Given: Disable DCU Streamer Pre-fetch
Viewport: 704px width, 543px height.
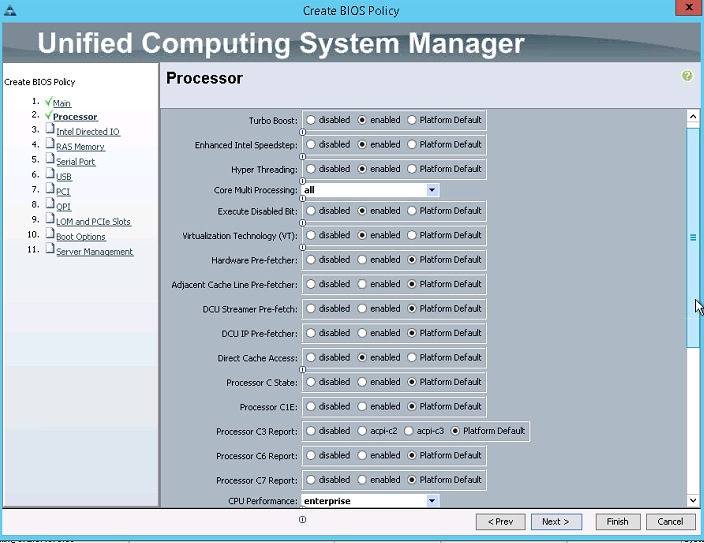Looking at the screenshot, I should [311, 309].
